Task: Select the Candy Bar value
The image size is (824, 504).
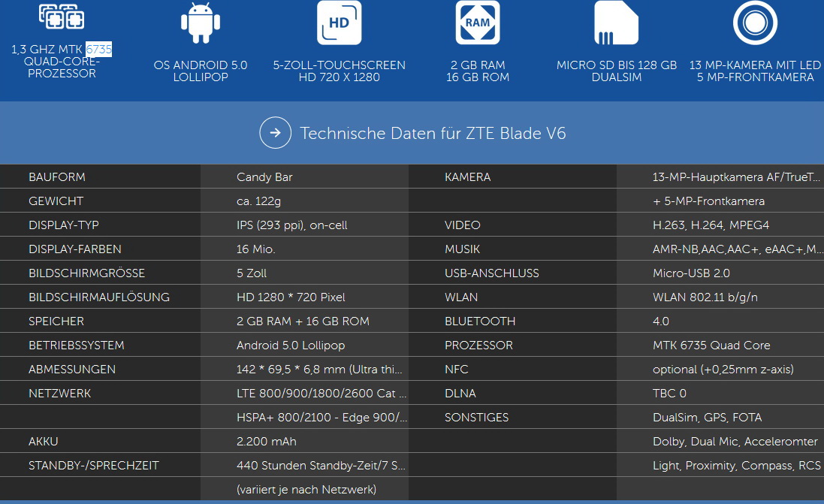Action: [264, 177]
